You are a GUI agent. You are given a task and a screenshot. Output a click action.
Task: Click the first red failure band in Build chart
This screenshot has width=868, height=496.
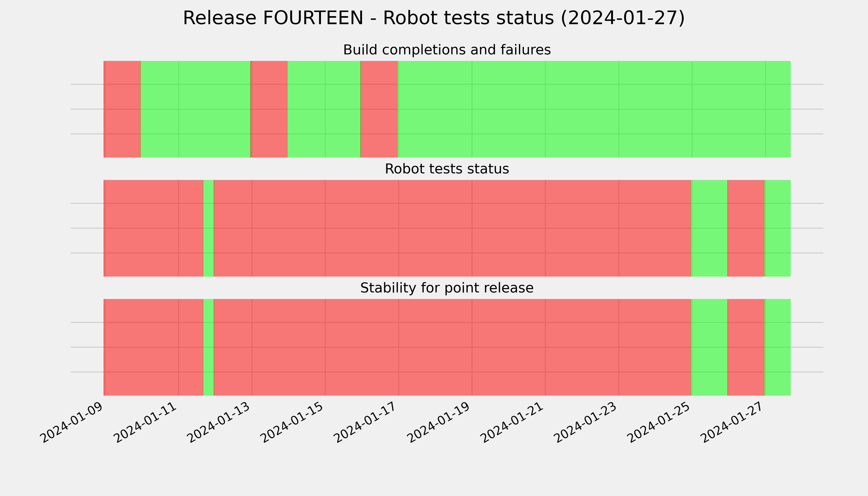click(x=122, y=109)
